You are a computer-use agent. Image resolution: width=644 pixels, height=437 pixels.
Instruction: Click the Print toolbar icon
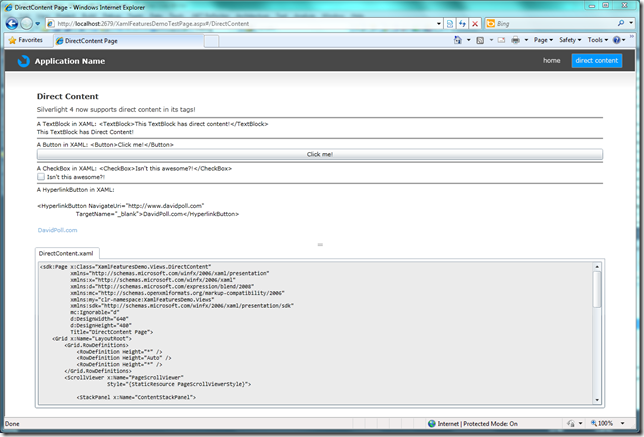tap(515, 40)
